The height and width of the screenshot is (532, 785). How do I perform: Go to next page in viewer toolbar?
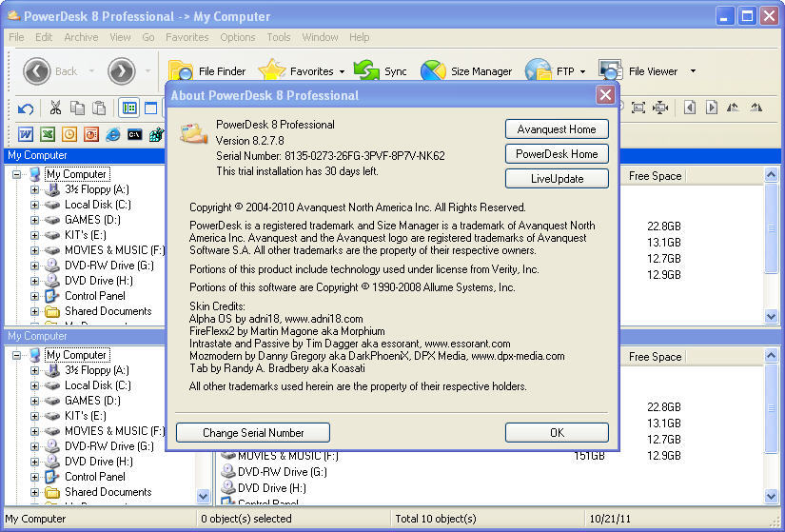point(712,108)
